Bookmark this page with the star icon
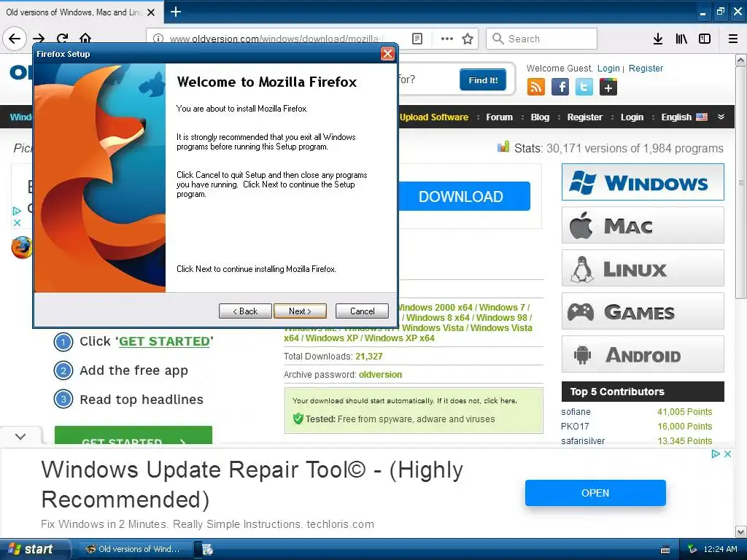This screenshot has width=747, height=560. (468, 39)
